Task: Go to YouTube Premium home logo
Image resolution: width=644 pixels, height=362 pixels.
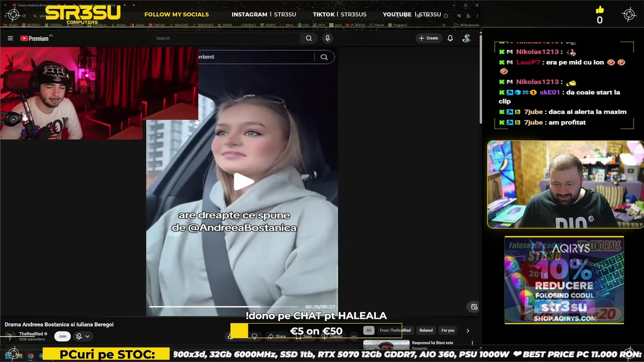Action: click(34, 38)
